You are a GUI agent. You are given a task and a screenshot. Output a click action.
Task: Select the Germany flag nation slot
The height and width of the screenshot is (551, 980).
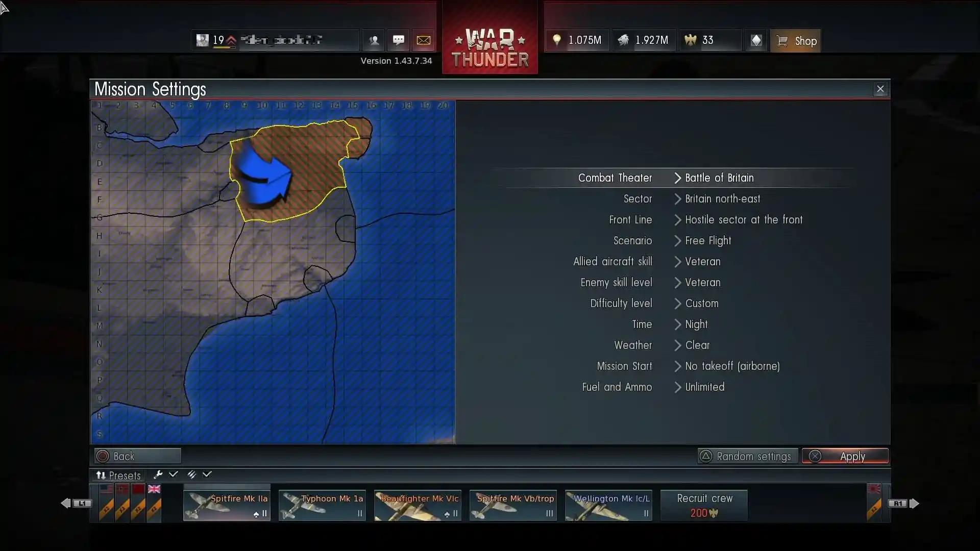click(x=122, y=503)
